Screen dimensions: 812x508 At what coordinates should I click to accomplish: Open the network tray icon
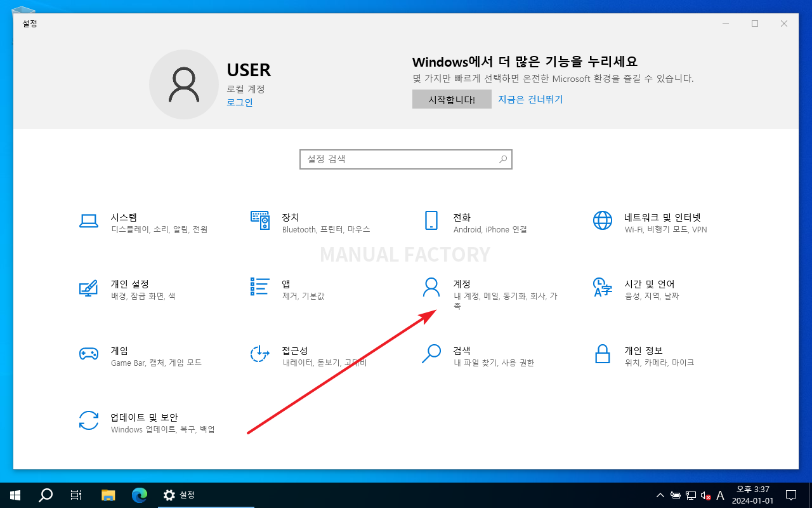[x=691, y=495]
